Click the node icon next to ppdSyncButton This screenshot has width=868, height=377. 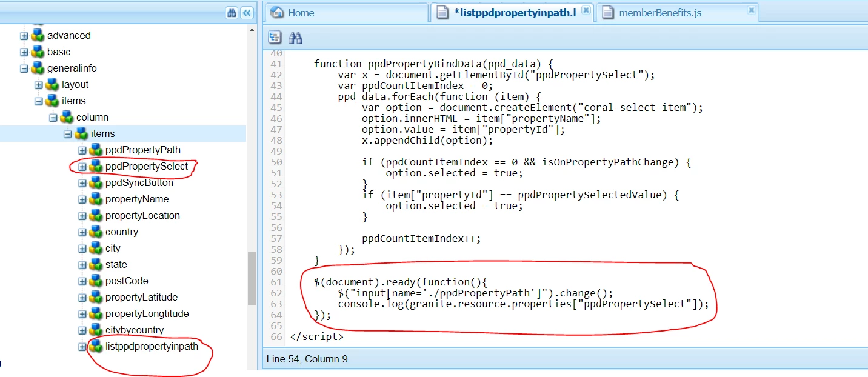click(x=96, y=182)
